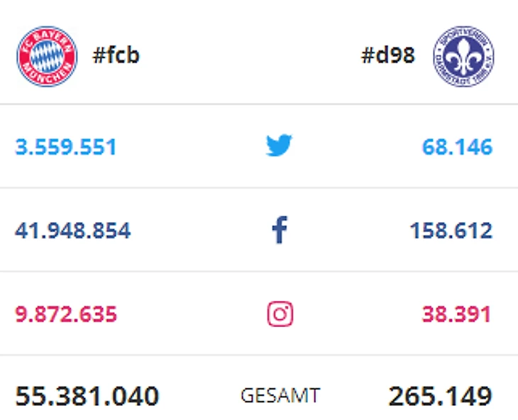Click Darmstadt's Facebook count 158.612

[x=451, y=231]
